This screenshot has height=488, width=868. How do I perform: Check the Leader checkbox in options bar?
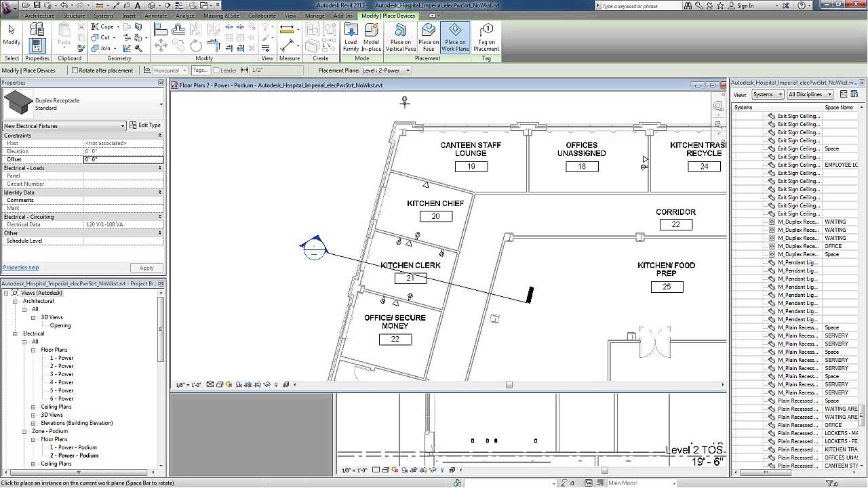pyautogui.click(x=217, y=70)
